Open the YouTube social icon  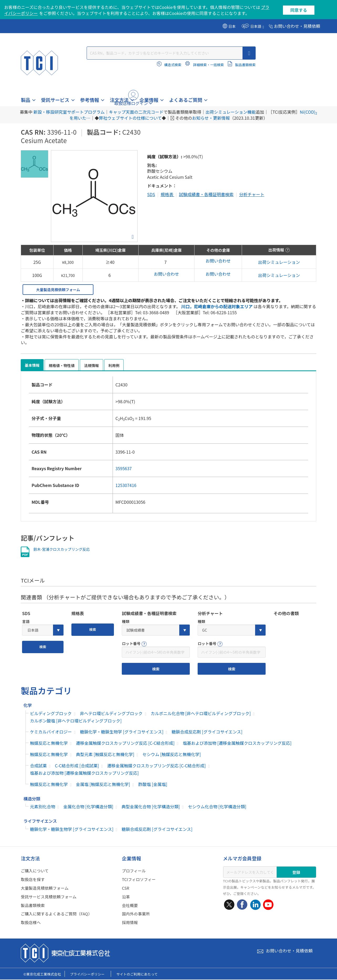pyautogui.click(x=268, y=904)
